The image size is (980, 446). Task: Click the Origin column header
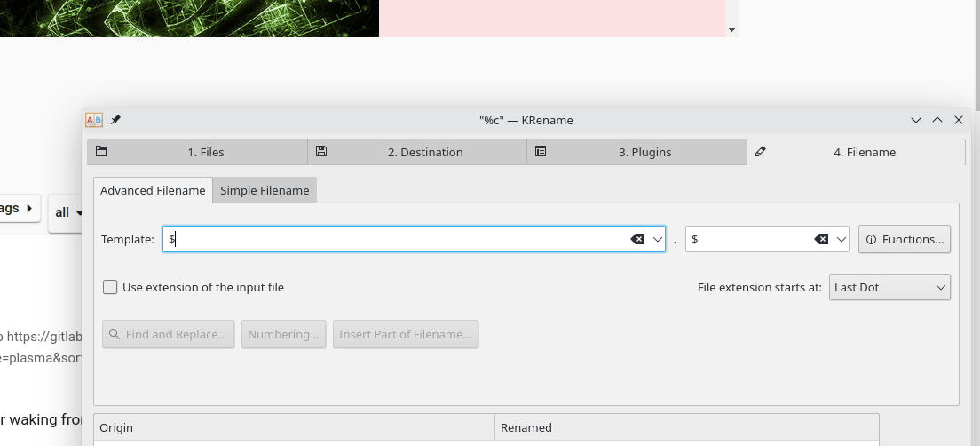[x=295, y=427]
